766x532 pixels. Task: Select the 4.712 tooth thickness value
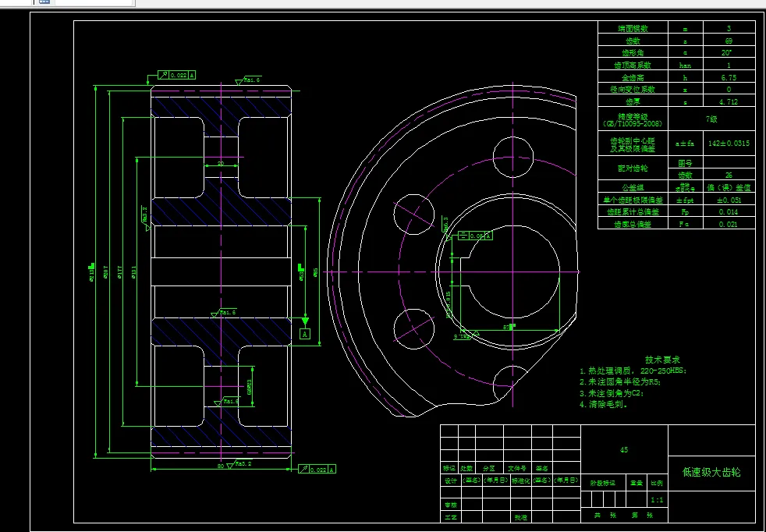[729, 102]
